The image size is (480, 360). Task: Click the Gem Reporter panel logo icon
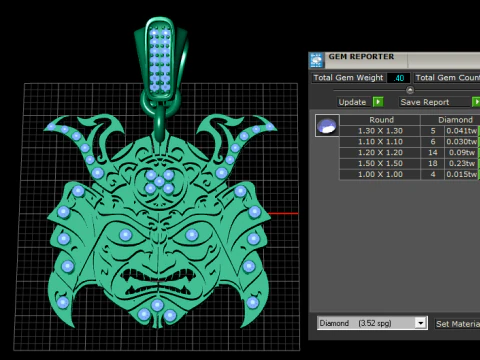(x=317, y=60)
